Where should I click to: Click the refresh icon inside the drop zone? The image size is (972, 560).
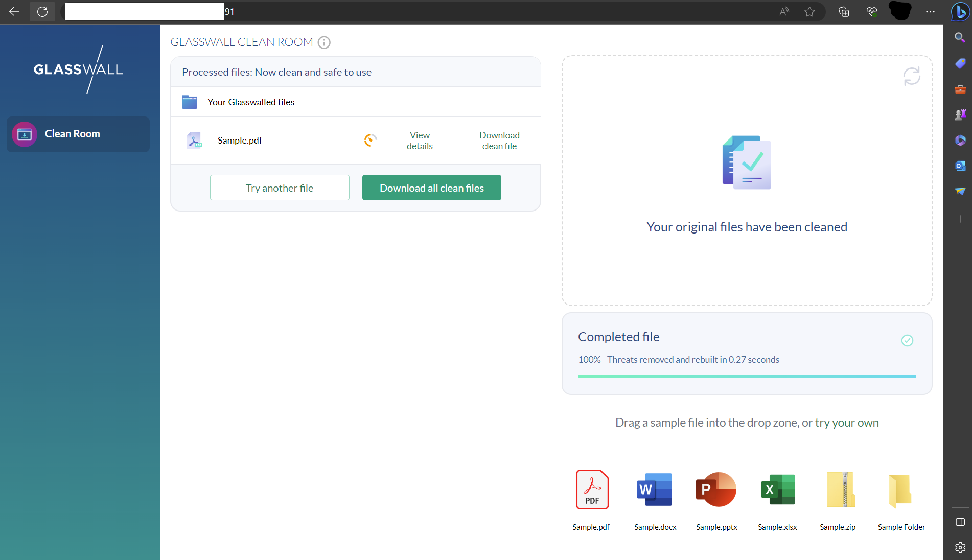tap(912, 76)
